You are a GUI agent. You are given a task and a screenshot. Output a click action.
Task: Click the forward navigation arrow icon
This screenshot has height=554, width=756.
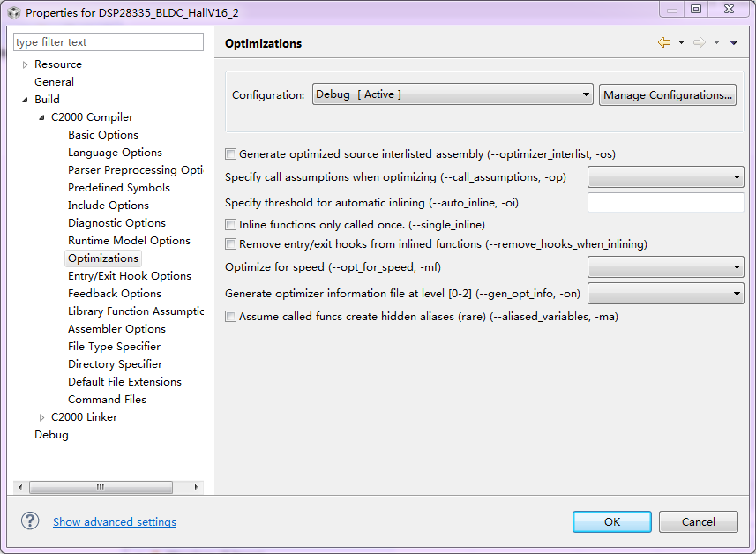pos(700,42)
